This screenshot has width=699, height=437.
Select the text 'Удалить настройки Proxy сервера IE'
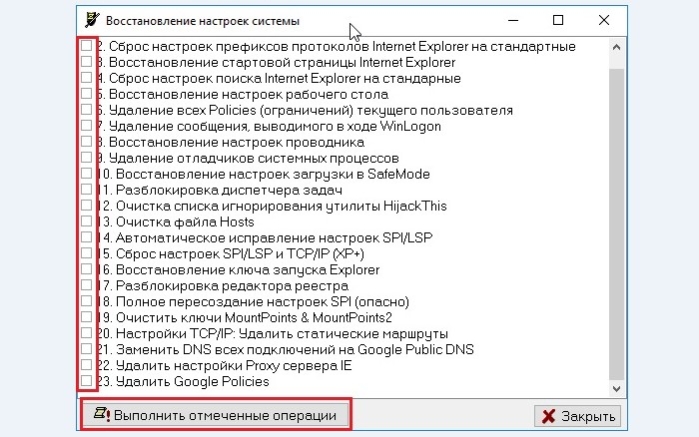pos(234,366)
